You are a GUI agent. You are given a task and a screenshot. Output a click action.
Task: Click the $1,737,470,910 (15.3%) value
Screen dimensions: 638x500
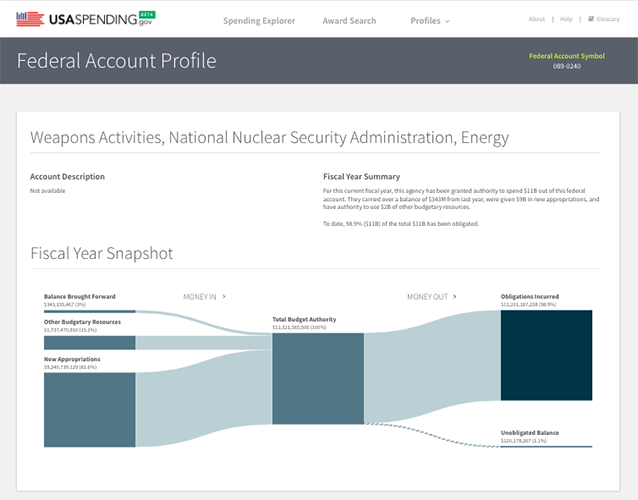click(x=70, y=330)
